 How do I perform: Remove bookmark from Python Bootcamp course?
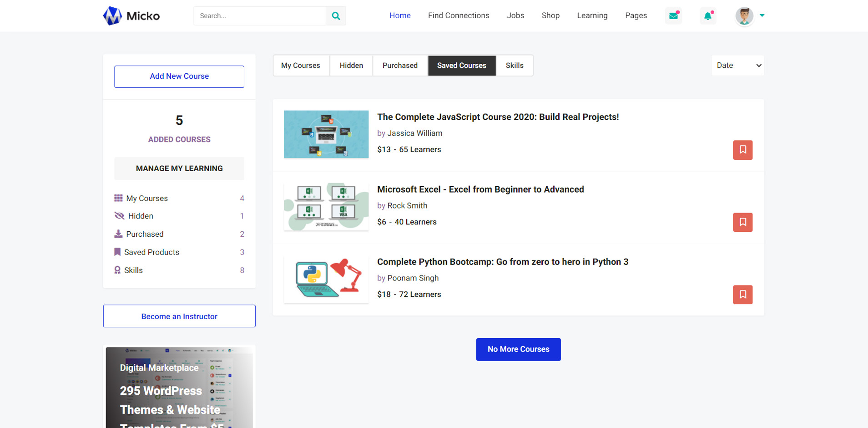tap(742, 295)
